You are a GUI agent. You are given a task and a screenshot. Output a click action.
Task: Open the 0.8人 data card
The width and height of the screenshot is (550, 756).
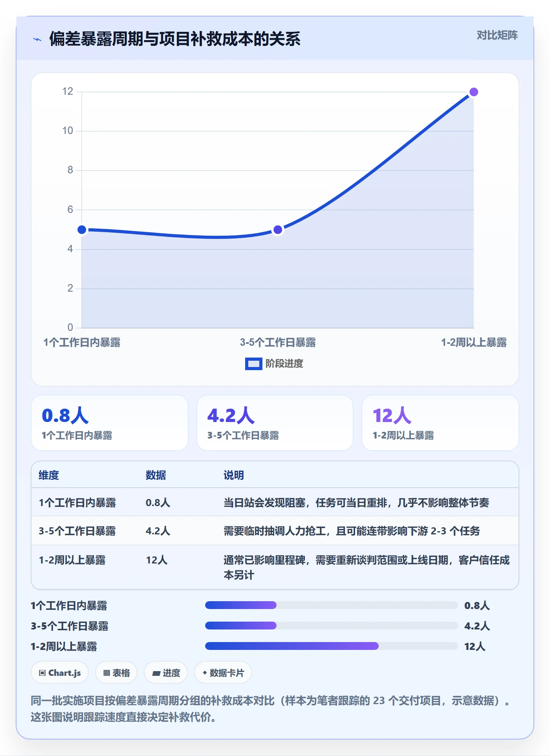(110, 423)
